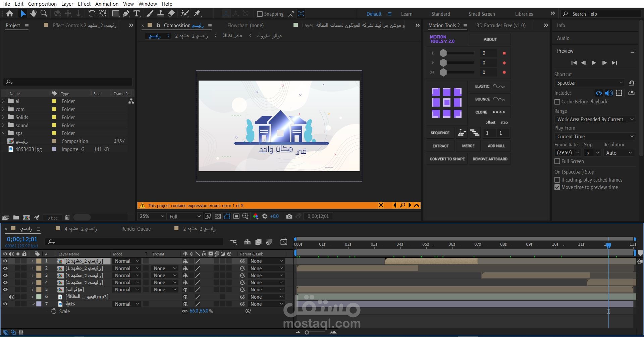Open the Shortcut Spacebar dropdown
This screenshot has height=337, width=644.
(590, 83)
